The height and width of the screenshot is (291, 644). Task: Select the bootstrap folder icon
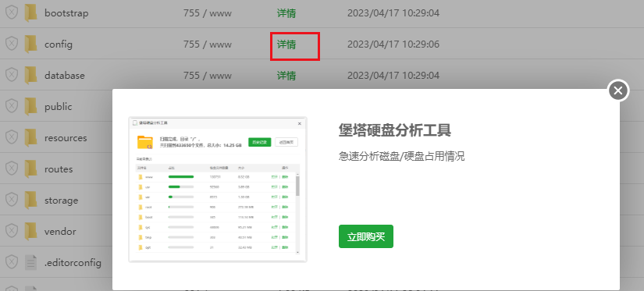pos(30,12)
